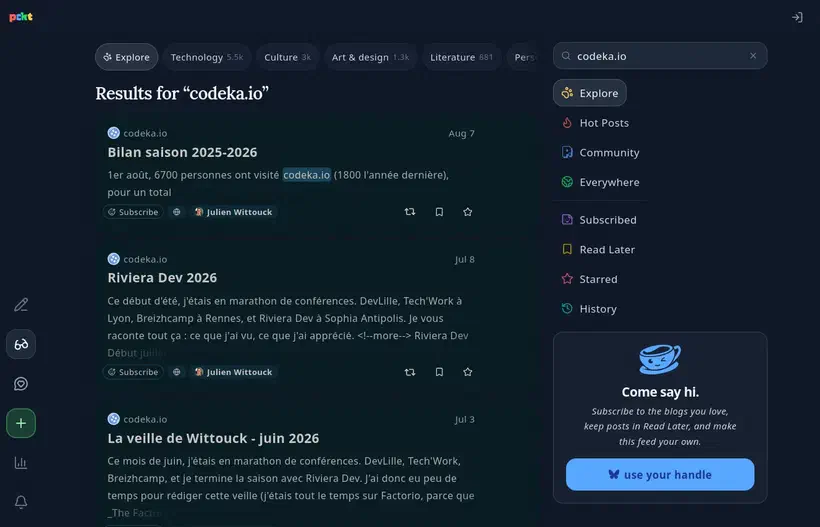
Task: Click highlighted codeka.io in post excerpt
Action: [306, 175]
